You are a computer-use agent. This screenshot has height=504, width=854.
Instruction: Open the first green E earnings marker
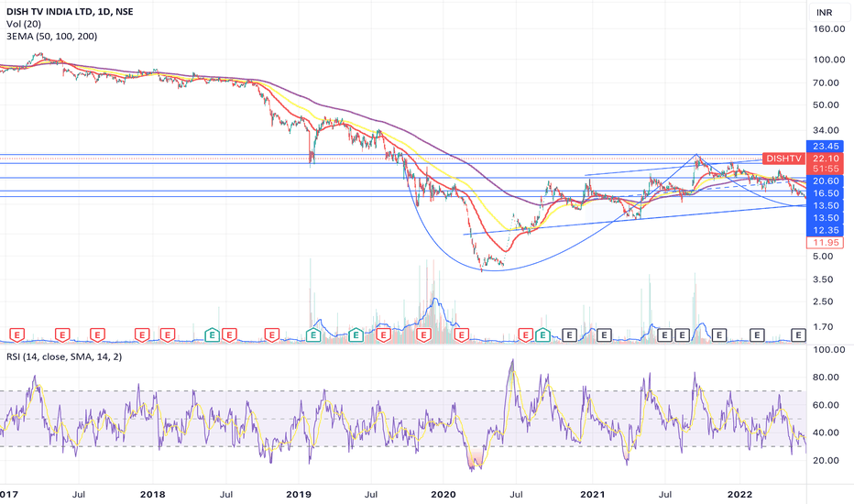(212, 334)
